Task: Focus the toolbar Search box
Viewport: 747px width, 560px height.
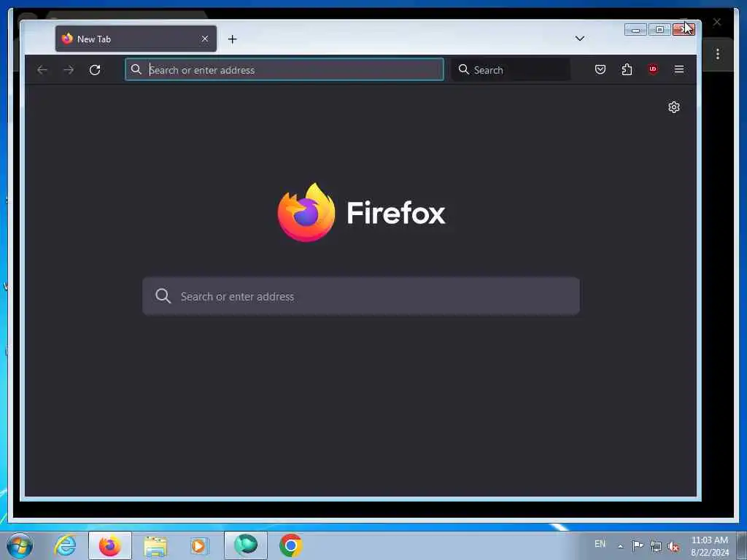Action: (x=511, y=70)
